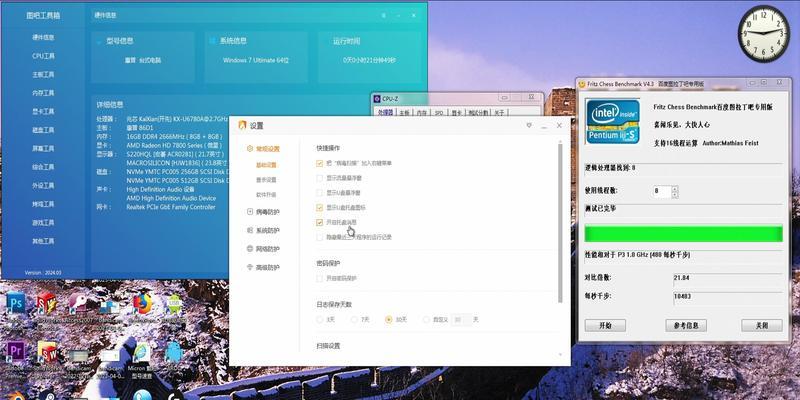Open 内存工具 in 图吧工具箱 sidebar
The width and height of the screenshot is (800, 400).
[x=43, y=93]
